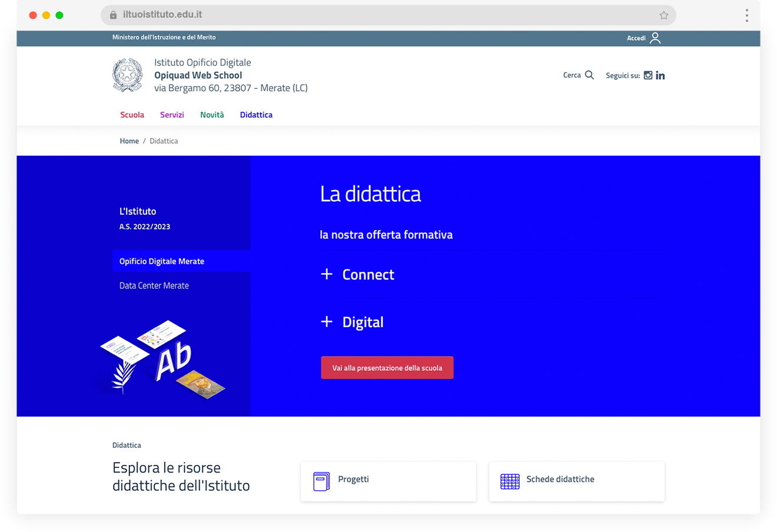Click the Progetti book icon

(321, 481)
